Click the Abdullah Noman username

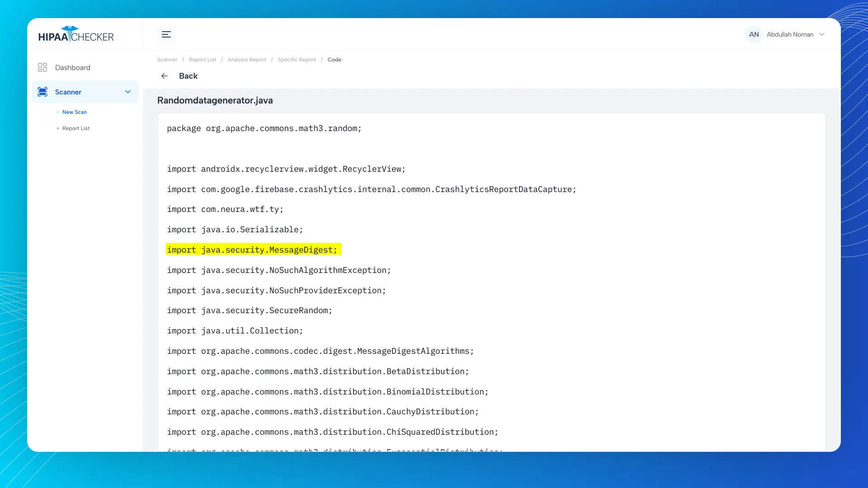pos(790,34)
